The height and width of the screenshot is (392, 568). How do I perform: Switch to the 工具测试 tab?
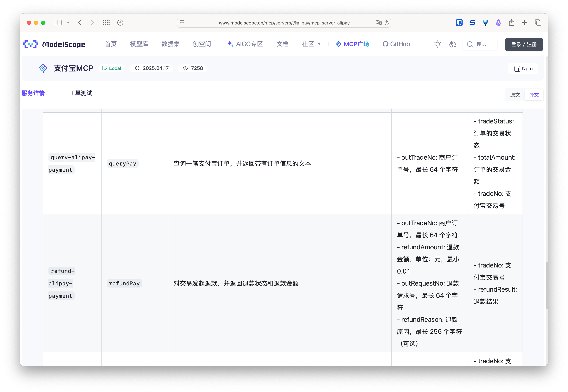pyautogui.click(x=81, y=93)
